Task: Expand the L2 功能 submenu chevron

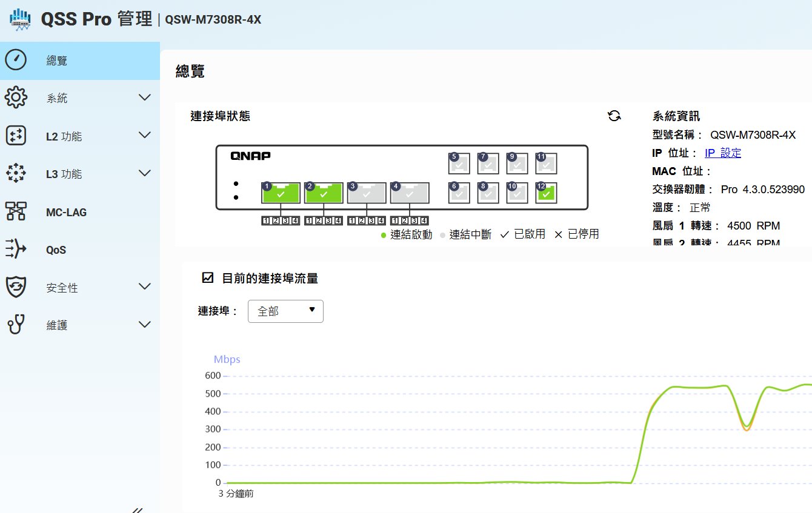Action: pyautogui.click(x=144, y=136)
